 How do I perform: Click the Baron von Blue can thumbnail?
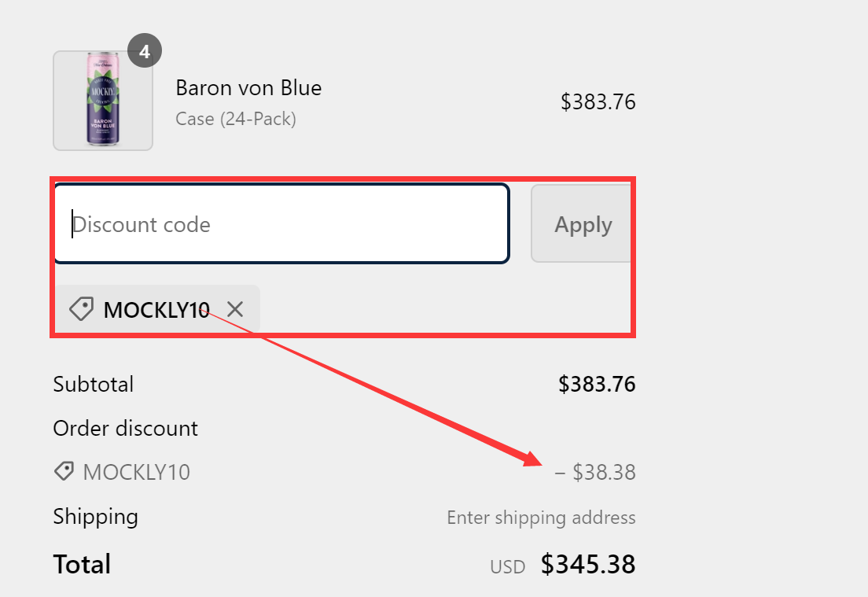(102, 100)
